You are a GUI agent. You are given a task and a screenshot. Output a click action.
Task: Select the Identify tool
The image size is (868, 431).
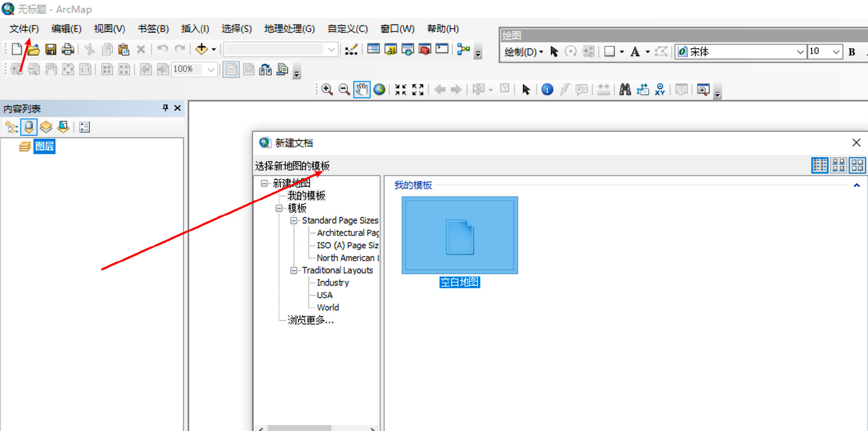coord(547,89)
